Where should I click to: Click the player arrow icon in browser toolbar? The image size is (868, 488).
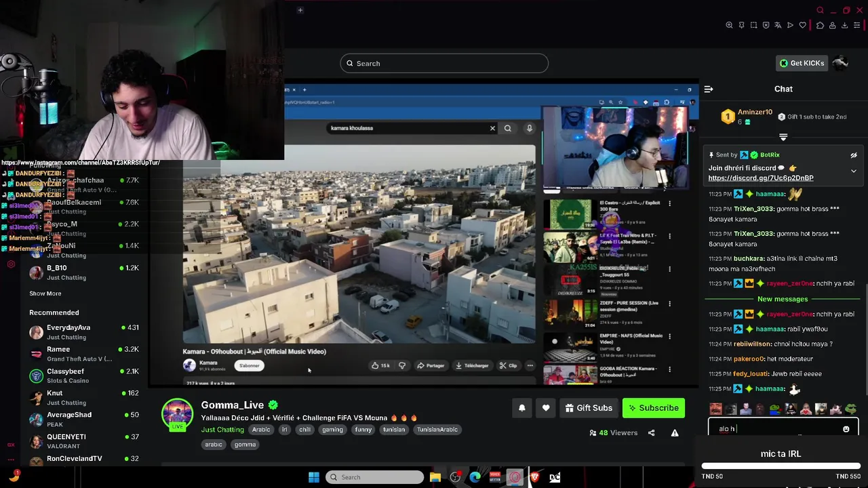point(790,25)
